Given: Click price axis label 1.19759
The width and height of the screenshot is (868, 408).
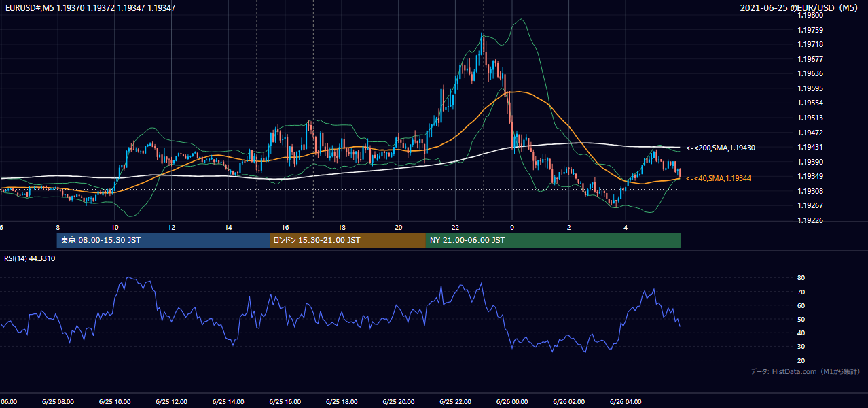Looking at the screenshot, I should 811,30.
